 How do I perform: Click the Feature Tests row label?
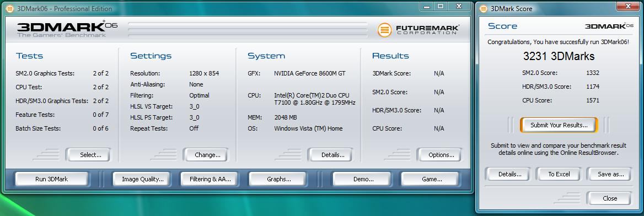(x=35, y=115)
